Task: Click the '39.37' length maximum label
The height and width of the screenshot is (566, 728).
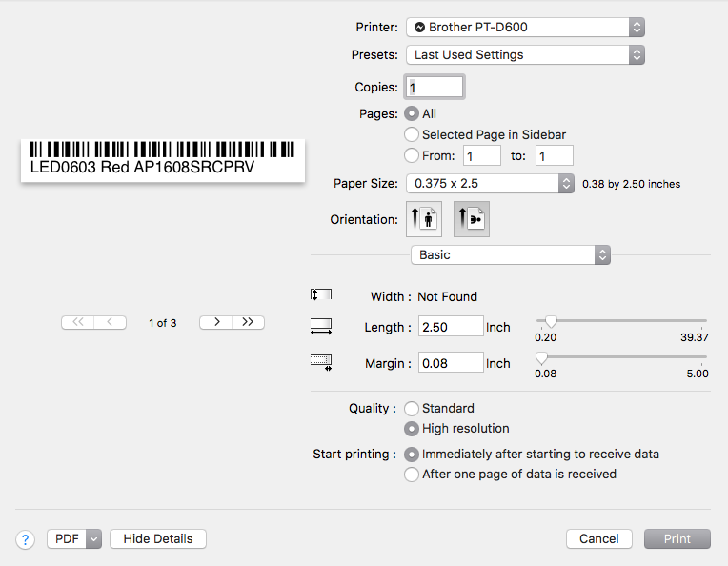Action: [x=695, y=337]
